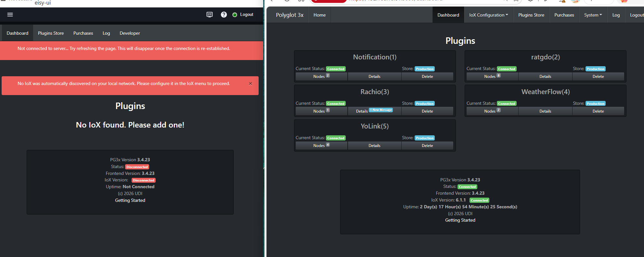Open the help question mark icon
This screenshot has height=257, width=644.
[x=224, y=15]
